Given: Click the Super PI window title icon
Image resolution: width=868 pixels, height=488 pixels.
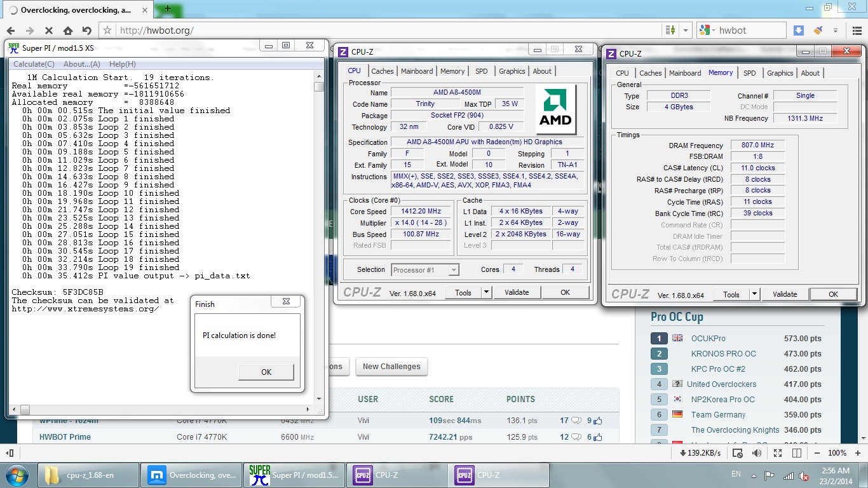Looking at the screenshot, I should (x=14, y=48).
